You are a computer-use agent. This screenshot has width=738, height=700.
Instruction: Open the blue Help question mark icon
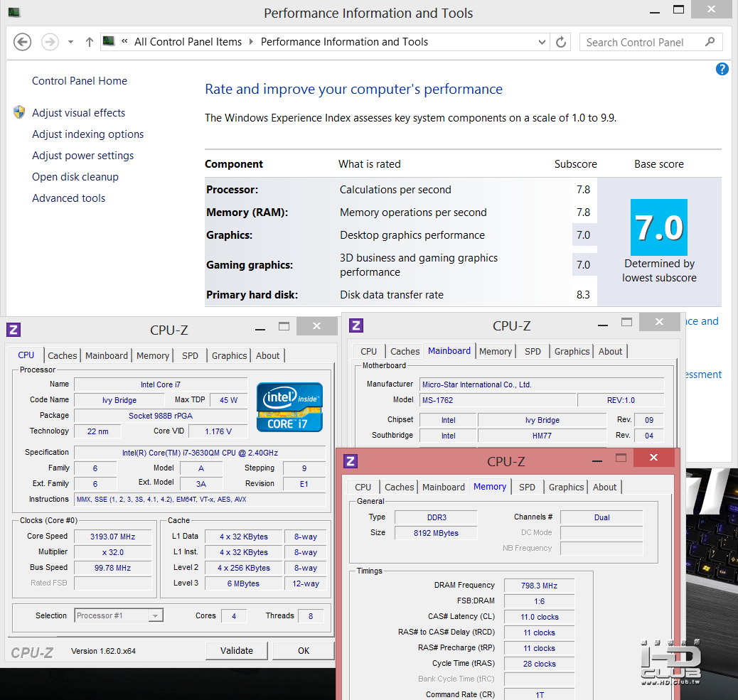[722, 69]
